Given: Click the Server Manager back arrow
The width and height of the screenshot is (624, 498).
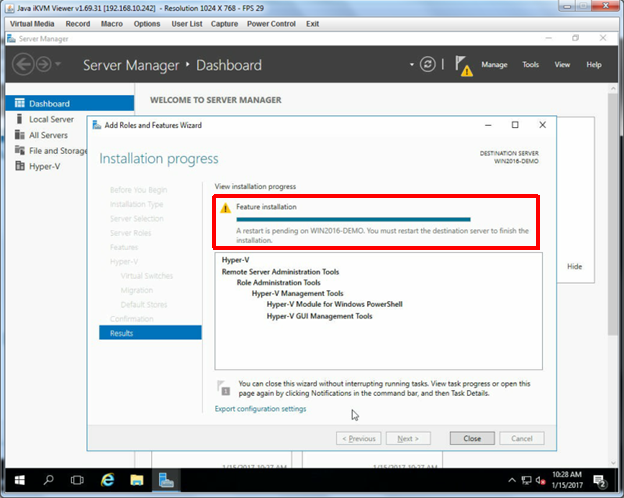Looking at the screenshot, I should (23, 64).
